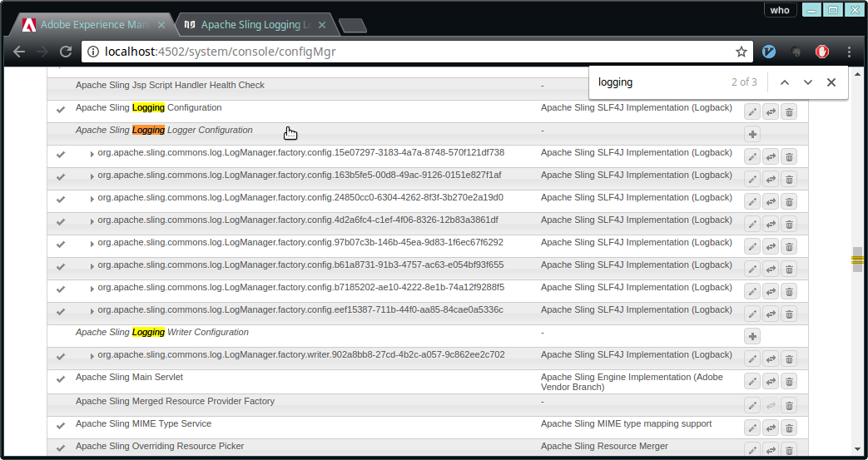Edit the Apache Sling Main Servlet configuration
Viewport: 868px width, 460px height.
pos(751,382)
